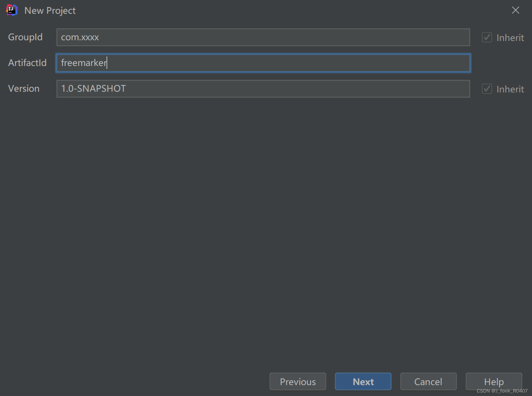Click the Version inherit checkbox icon
532x396 pixels.
(x=486, y=88)
